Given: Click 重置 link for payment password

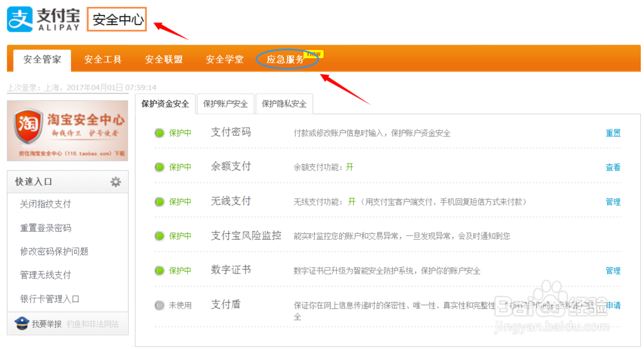Looking at the screenshot, I should pos(613,133).
